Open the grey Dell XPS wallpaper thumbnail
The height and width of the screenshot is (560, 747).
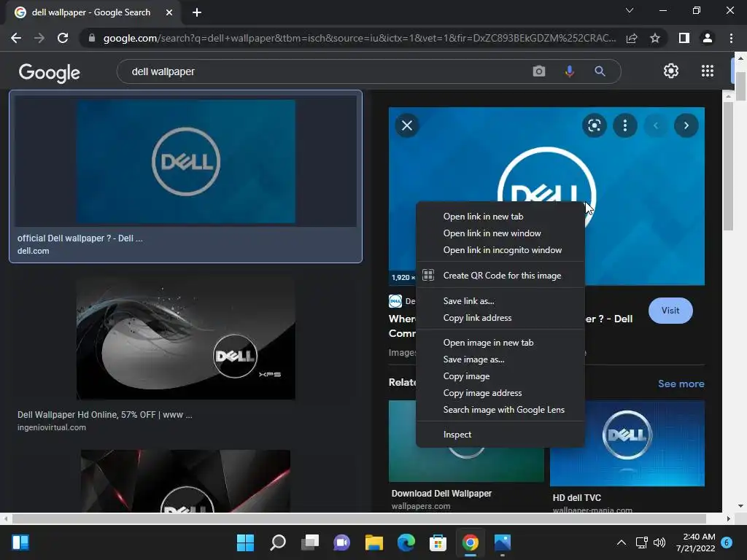click(186, 338)
